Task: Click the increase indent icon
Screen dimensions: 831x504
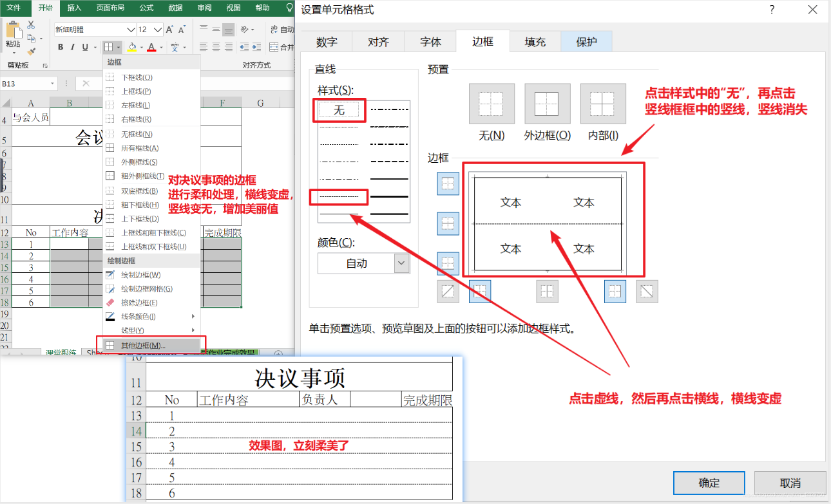Action: pos(256,47)
